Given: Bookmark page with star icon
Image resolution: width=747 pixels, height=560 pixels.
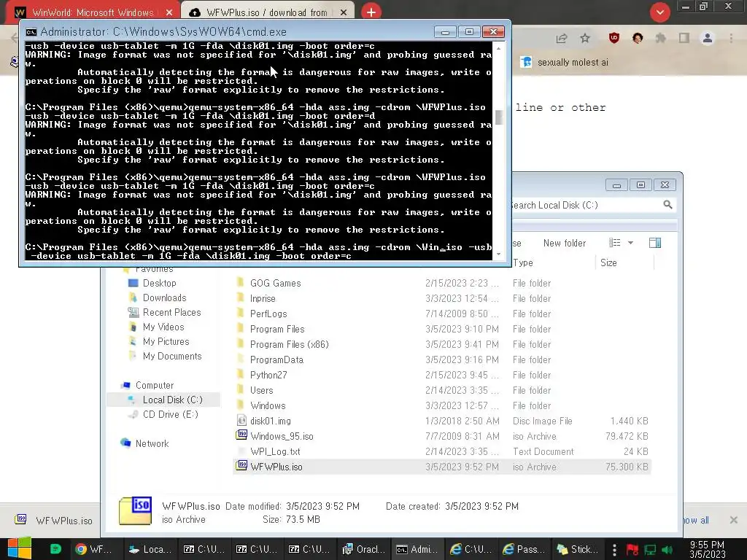Looking at the screenshot, I should [585, 38].
